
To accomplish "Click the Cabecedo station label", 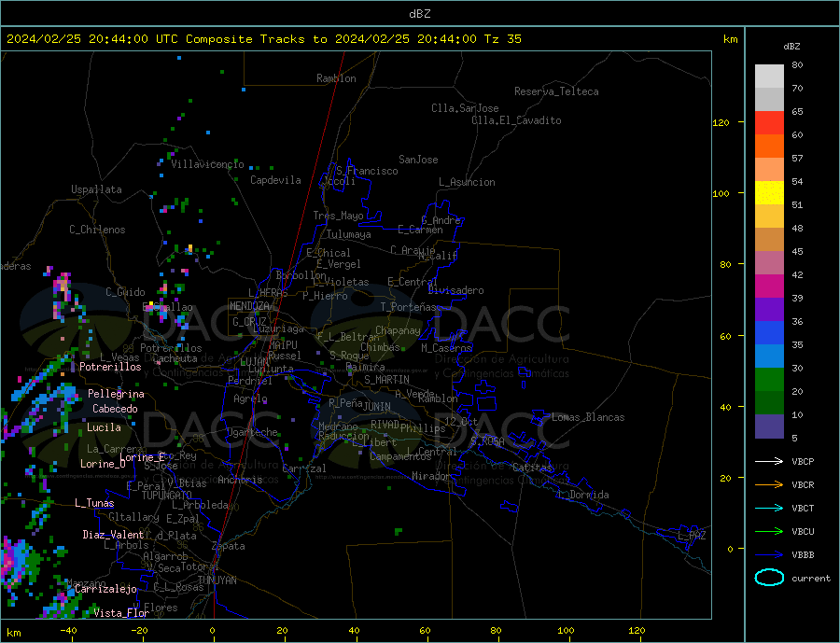I will [115, 409].
